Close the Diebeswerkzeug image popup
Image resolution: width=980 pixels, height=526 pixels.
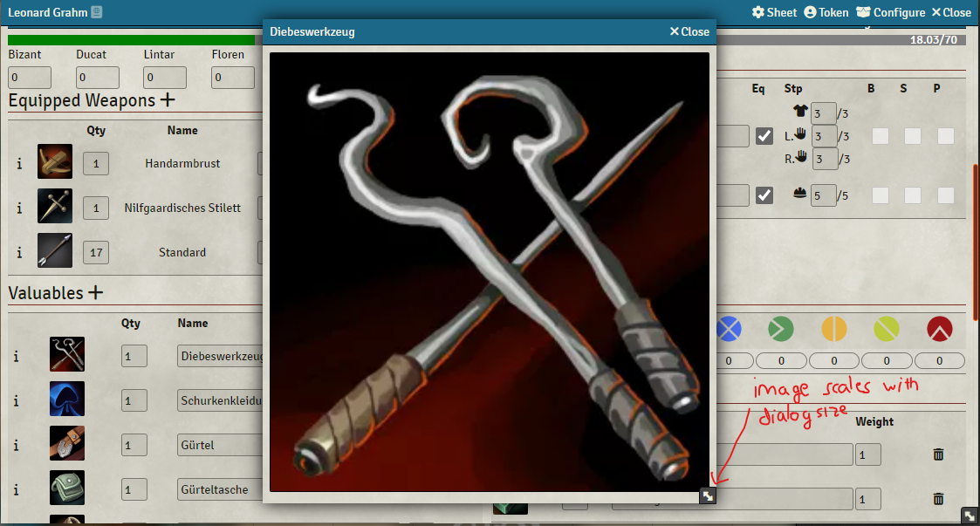click(x=689, y=32)
